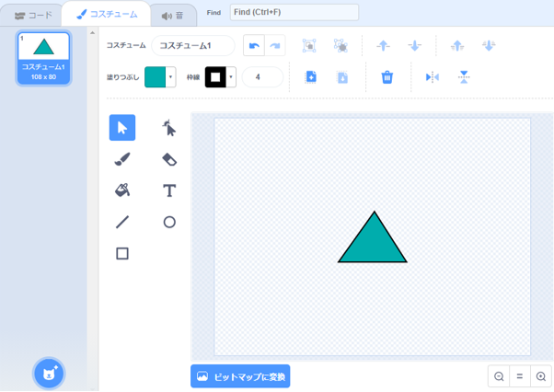Switch to the コスチューム tab
Image resolution: width=554 pixels, height=392 pixels.
click(107, 14)
